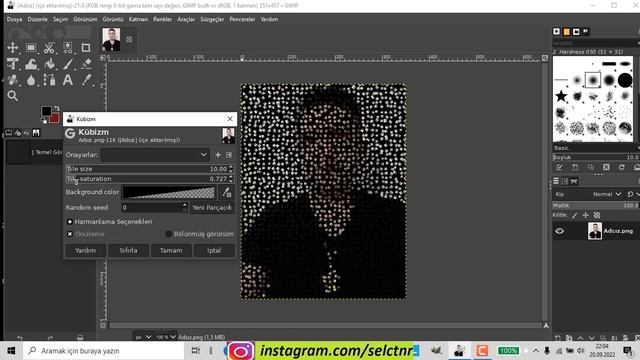Select the Fuzzy Select tool
This screenshot has height=360, width=640.
(x=68, y=48)
